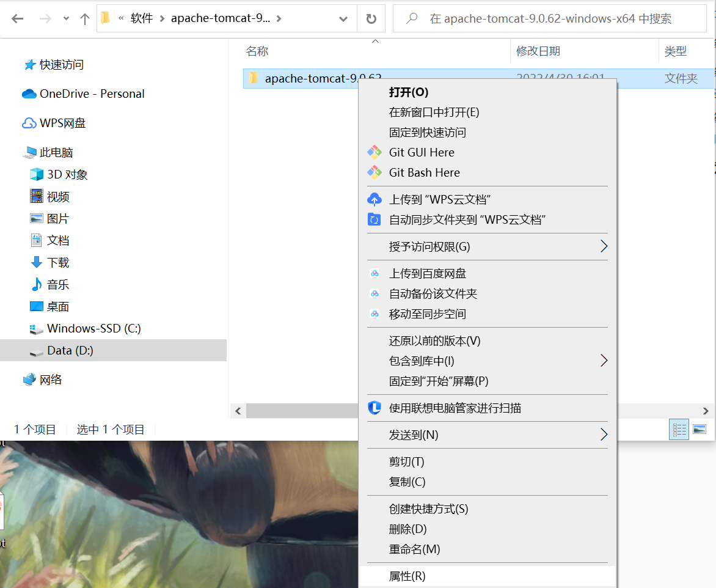
Task: Click 上传到百度网盘 menu entry
Action: tap(488, 274)
